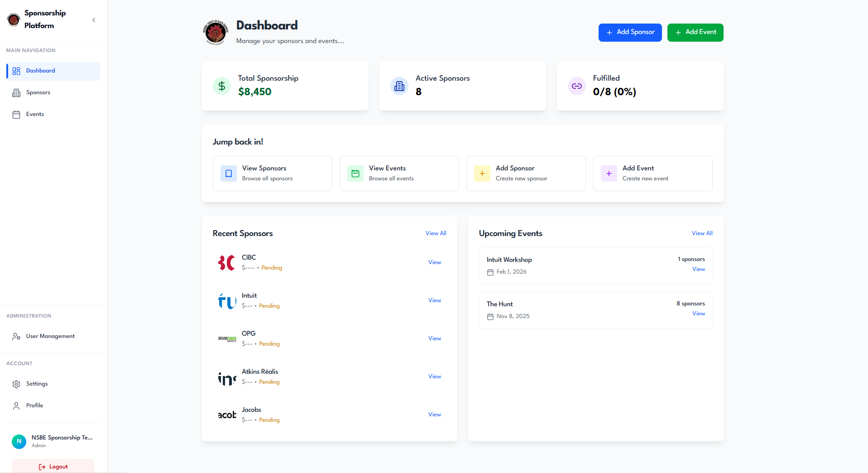Click the green Add Event button
Image resolution: width=868 pixels, height=473 pixels.
click(695, 33)
